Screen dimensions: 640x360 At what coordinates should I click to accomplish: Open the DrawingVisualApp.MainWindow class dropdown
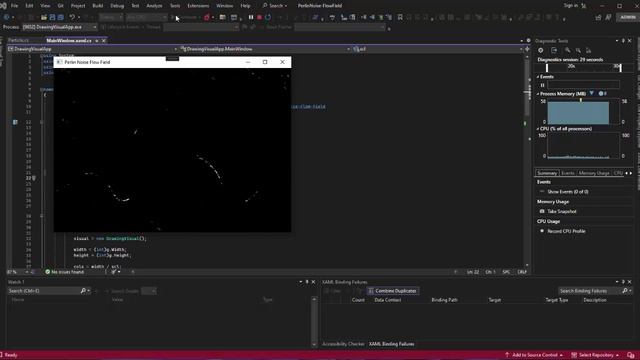pos(264,49)
